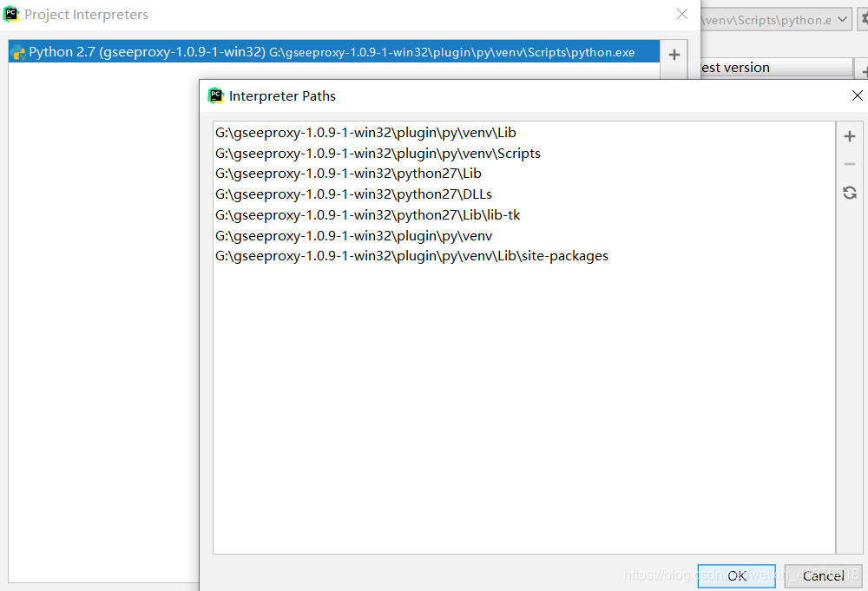Screen dimensions: 868x591
Task: Add a new interpreter using the Project Interpreters plus icon
Action: coord(674,55)
